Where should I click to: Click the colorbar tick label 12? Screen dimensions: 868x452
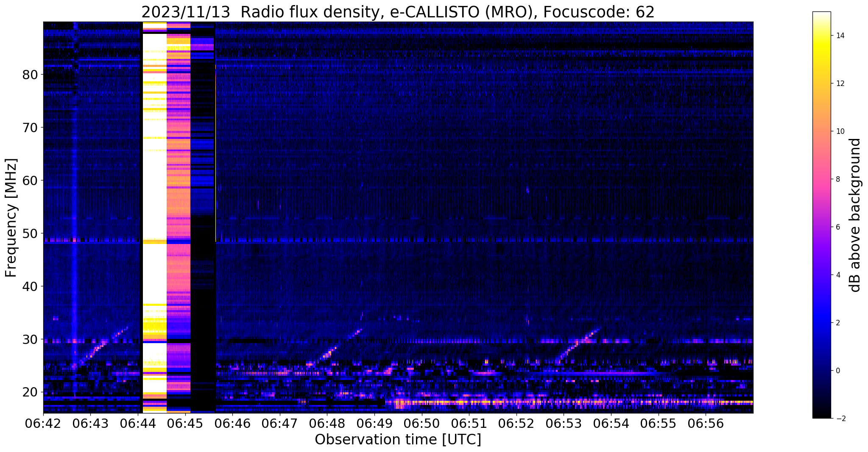840,83
